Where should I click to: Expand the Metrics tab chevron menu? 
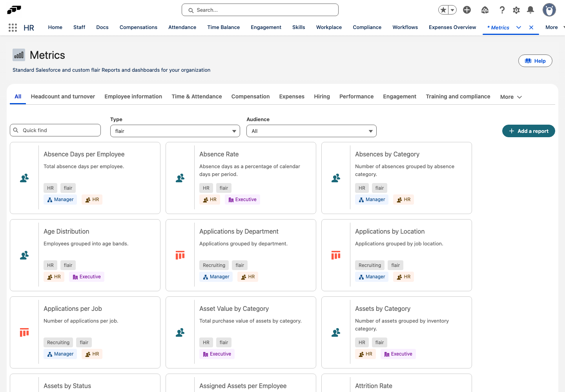coord(519,27)
